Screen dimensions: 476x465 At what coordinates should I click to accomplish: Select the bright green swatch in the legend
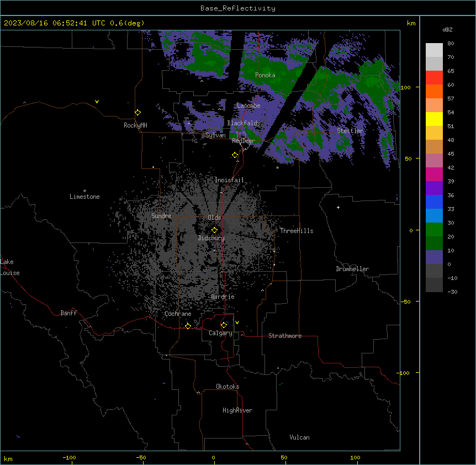point(434,230)
